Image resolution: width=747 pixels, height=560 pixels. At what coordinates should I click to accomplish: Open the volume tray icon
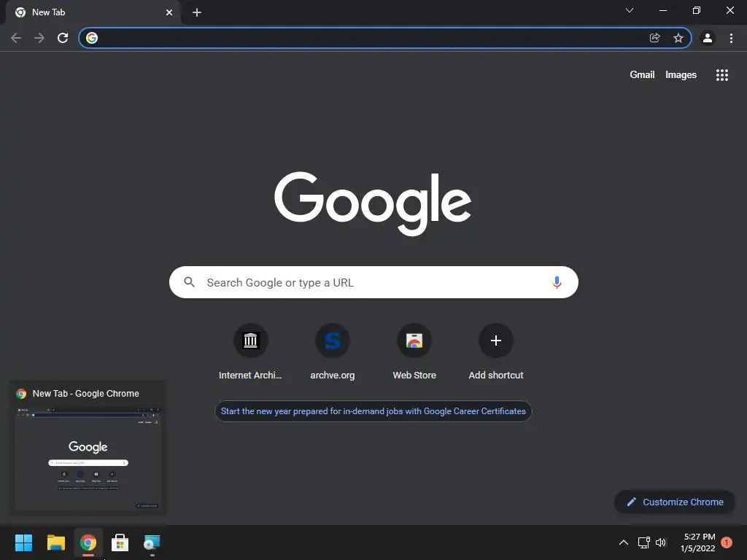click(660, 542)
